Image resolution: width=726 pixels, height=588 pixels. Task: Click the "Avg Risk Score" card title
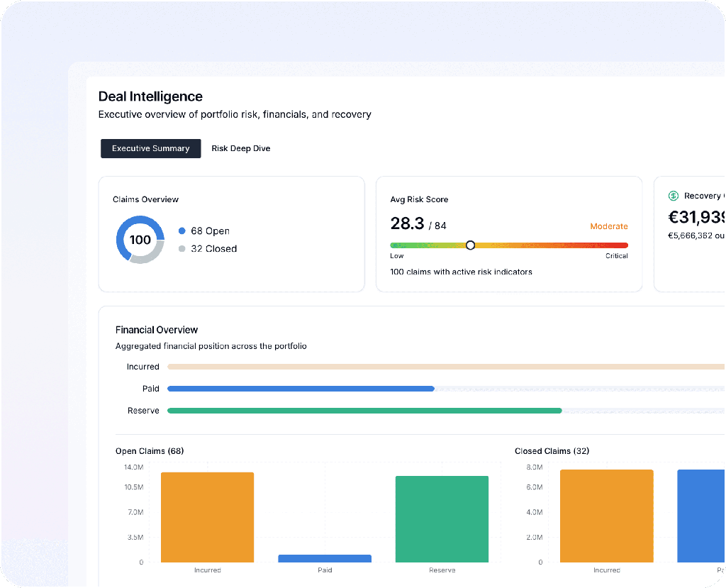pyautogui.click(x=419, y=199)
